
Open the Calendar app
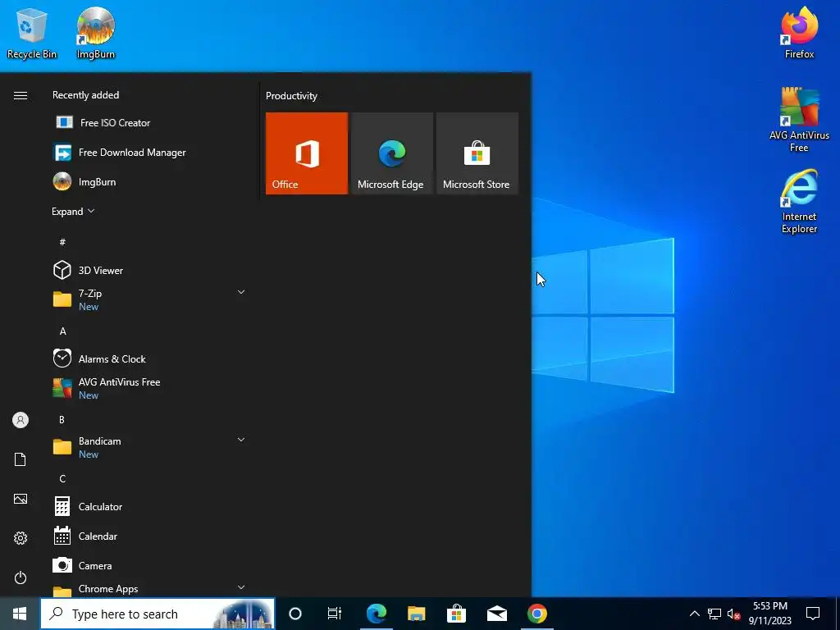point(151,536)
